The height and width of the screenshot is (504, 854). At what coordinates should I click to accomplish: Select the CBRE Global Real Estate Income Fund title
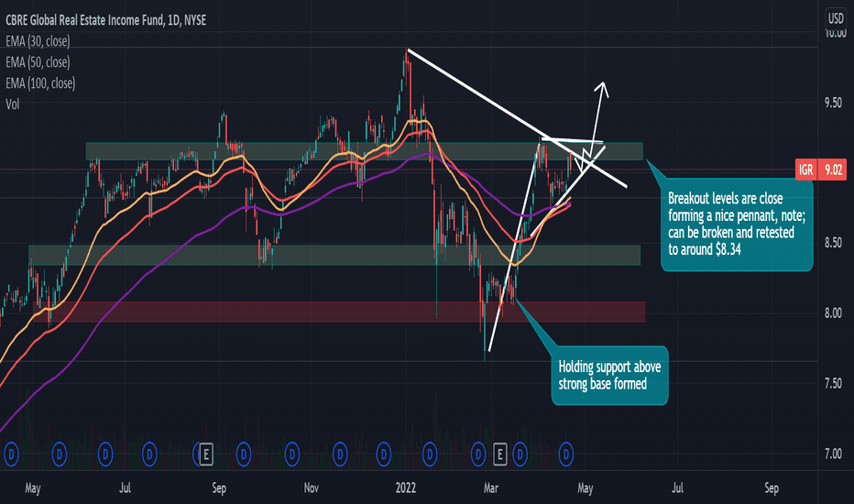tap(105, 20)
